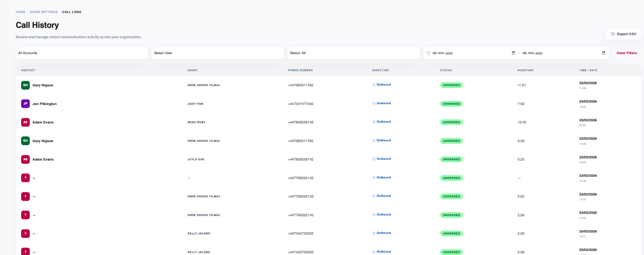Click the Outbound label on Jody Finn's call

coord(384,103)
